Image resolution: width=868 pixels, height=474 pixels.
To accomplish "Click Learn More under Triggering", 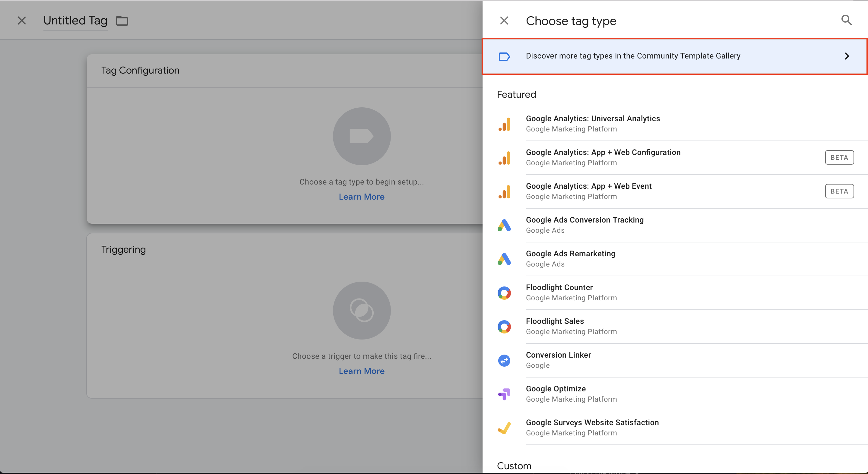I will tap(362, 371).
